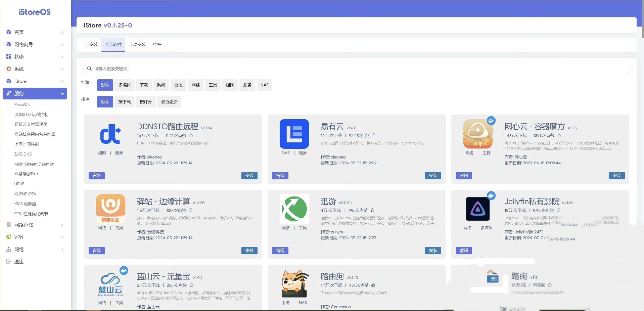644x311 pixels.
Task: Expand the 首页 menu chevron
Action: pos(62,32)
